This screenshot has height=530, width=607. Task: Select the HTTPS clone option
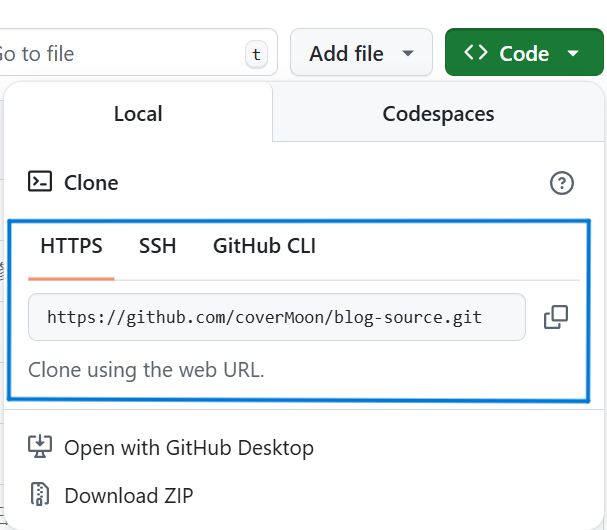point(71,246)
